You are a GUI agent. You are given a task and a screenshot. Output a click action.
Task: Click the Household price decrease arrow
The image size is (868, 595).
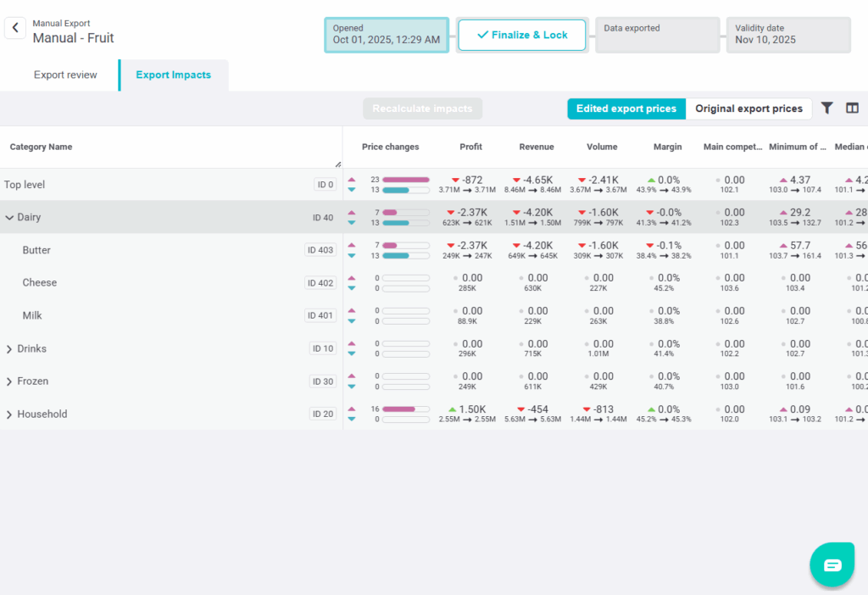tap(352, 420)
